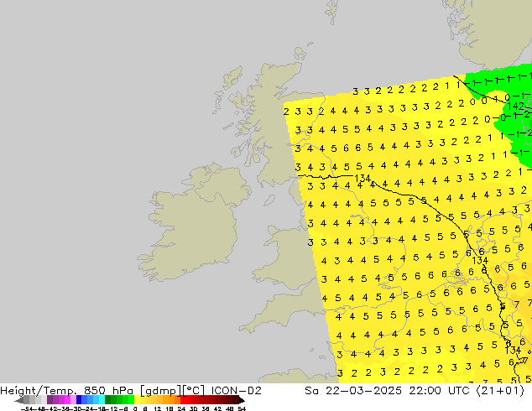This screenshot has width=532, height=411.
Task: Click the 54 label at the legend's right end
Action: coord(242,408)
